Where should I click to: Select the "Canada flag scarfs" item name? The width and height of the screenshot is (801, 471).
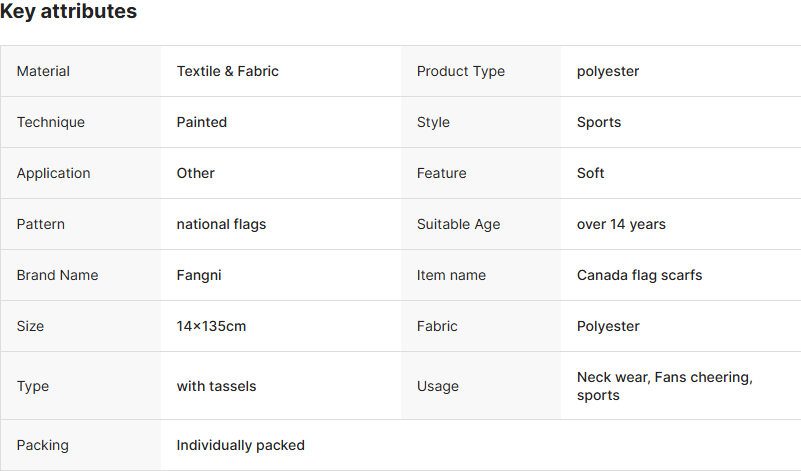(x=640, y=275)
